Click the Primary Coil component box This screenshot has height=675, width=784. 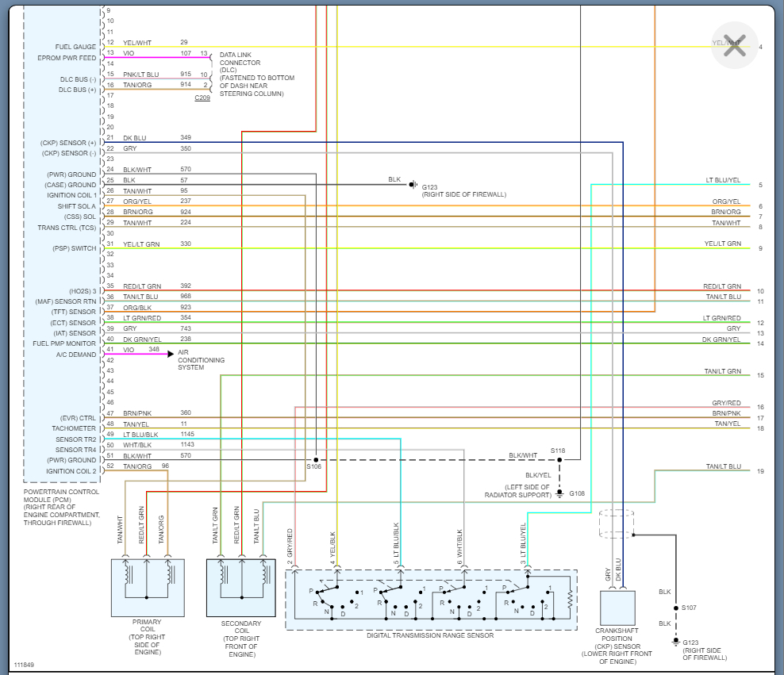point(148,588)
